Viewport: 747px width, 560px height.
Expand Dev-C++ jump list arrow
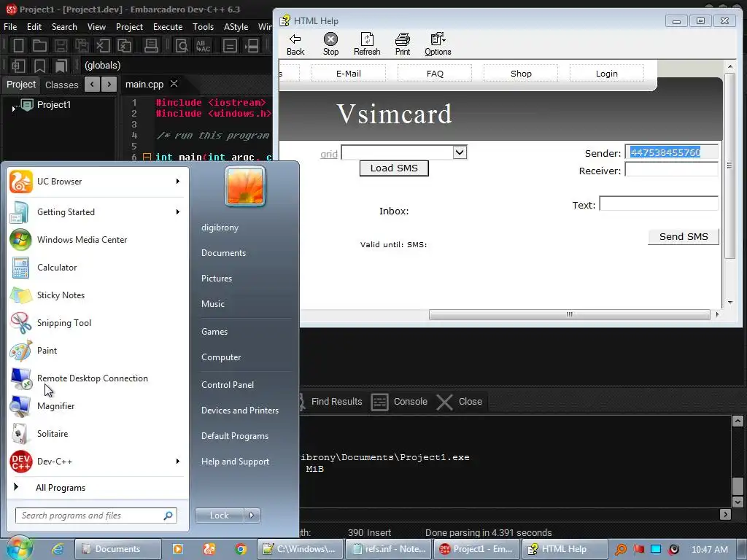point(178,462)
